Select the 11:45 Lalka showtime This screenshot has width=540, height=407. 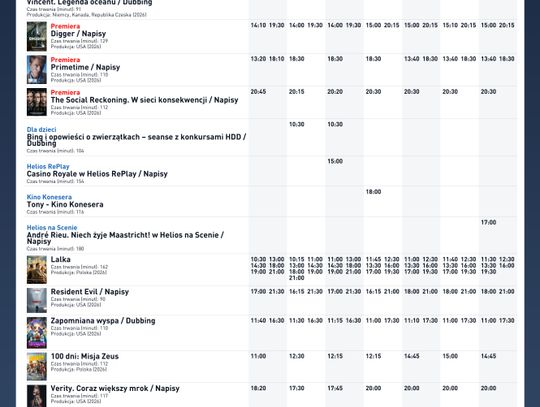[373, 259]
